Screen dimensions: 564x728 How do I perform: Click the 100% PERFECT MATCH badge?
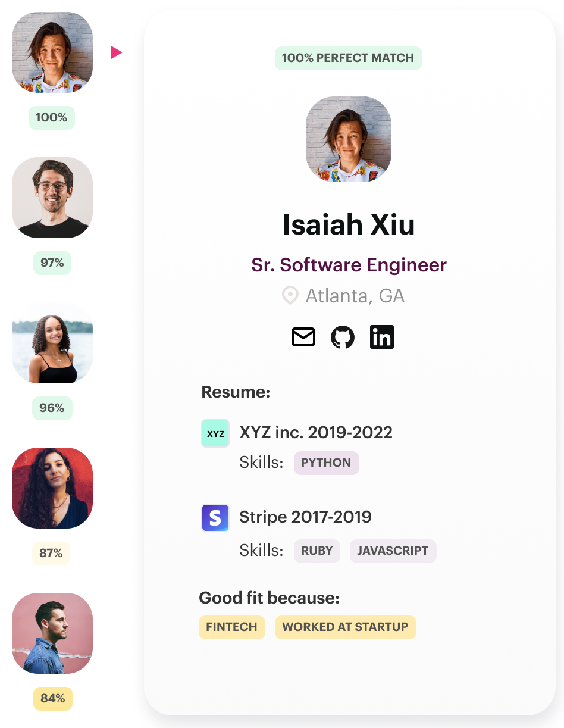click(348, 58)
